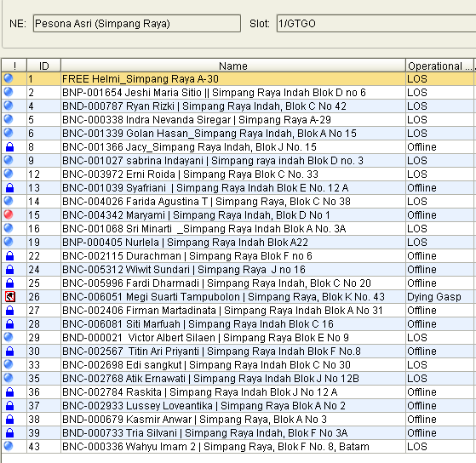Select the row for BNC-004342 Maryami
The width and height of the screenshot is (476, 463).
point(238,214)
